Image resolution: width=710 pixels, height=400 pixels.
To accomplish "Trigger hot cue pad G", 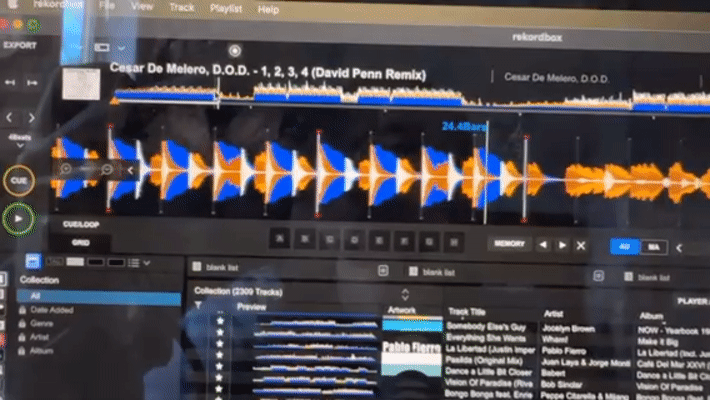I will coord(429,242).
